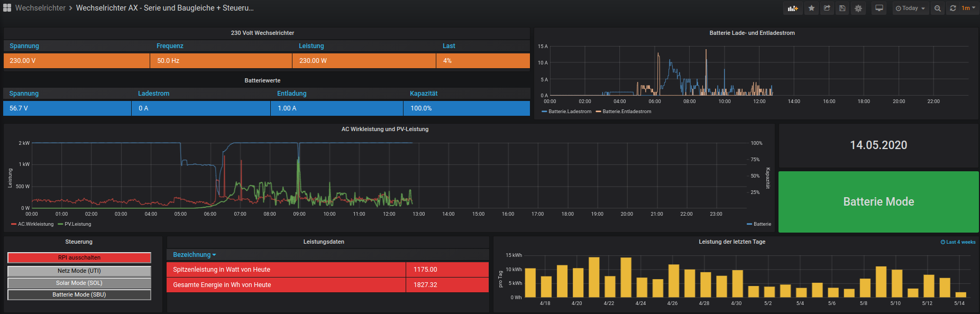This screenshot has width=980, height=314.
Task: Toggle Batterie.Entladestrom series in legend
Action: (627, 112)
